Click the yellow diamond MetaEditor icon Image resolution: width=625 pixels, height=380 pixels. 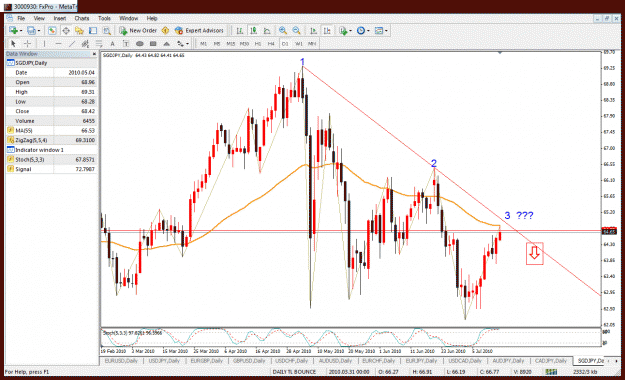click(x=165, y=31)
